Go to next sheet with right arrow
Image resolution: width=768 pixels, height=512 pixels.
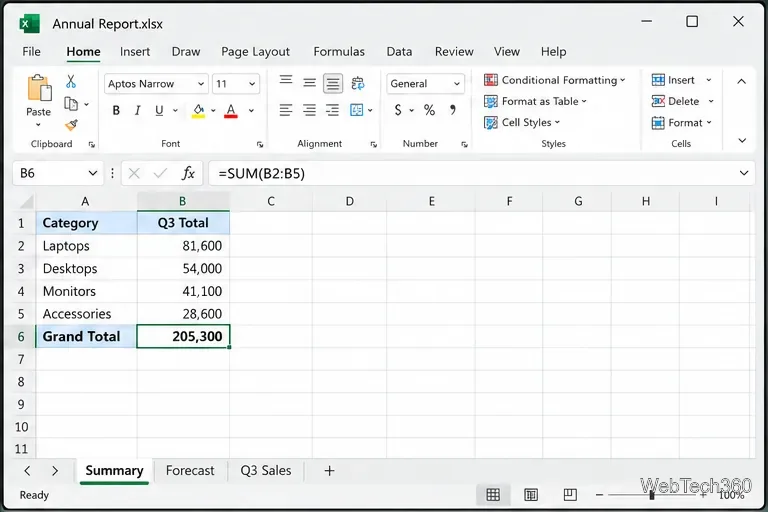coord(55,471)
